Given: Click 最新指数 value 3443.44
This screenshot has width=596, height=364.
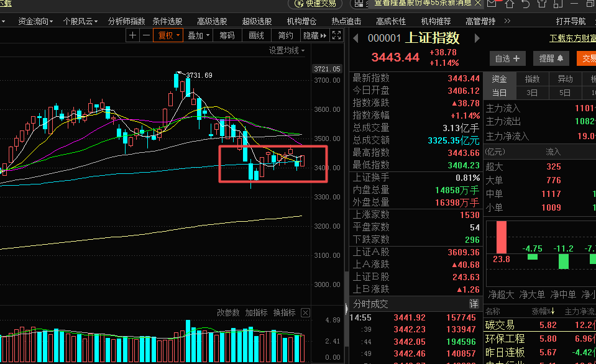Looking at the screenshot, I should click(464, 78).
